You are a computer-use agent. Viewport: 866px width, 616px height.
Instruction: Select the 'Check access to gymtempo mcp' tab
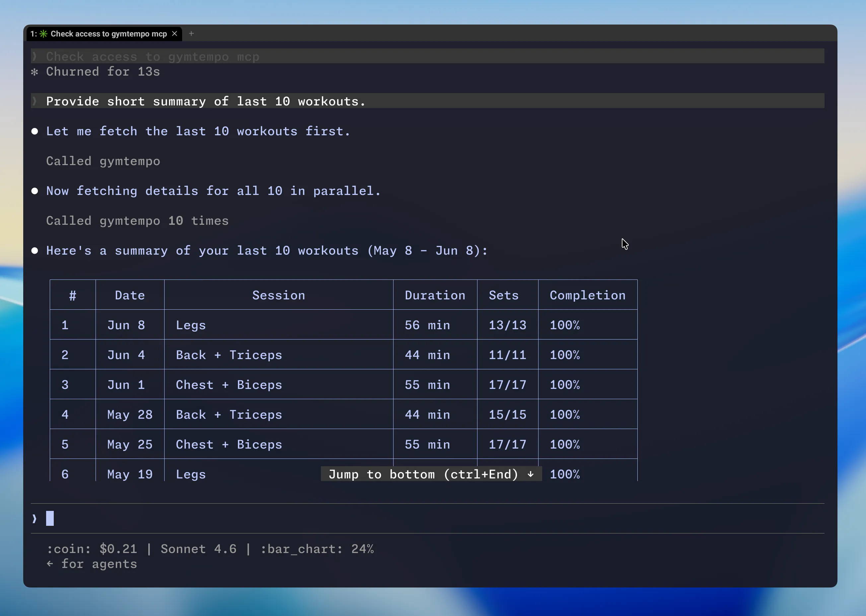104,34
